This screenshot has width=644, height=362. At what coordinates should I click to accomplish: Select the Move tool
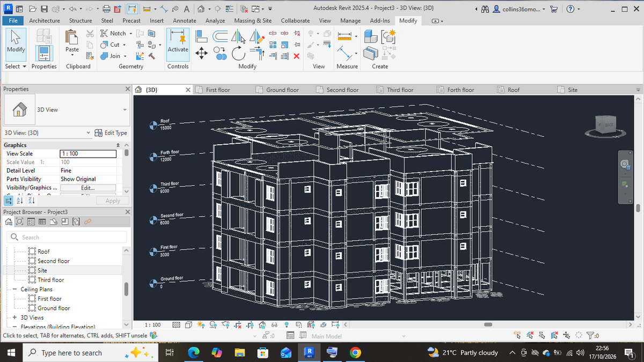[202, 53]
